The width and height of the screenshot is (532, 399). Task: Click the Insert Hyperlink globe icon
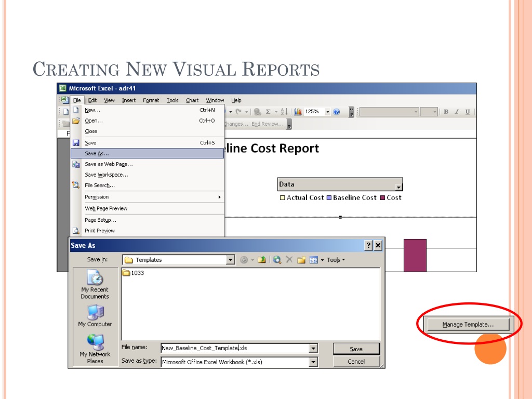(x=258, y=112)
